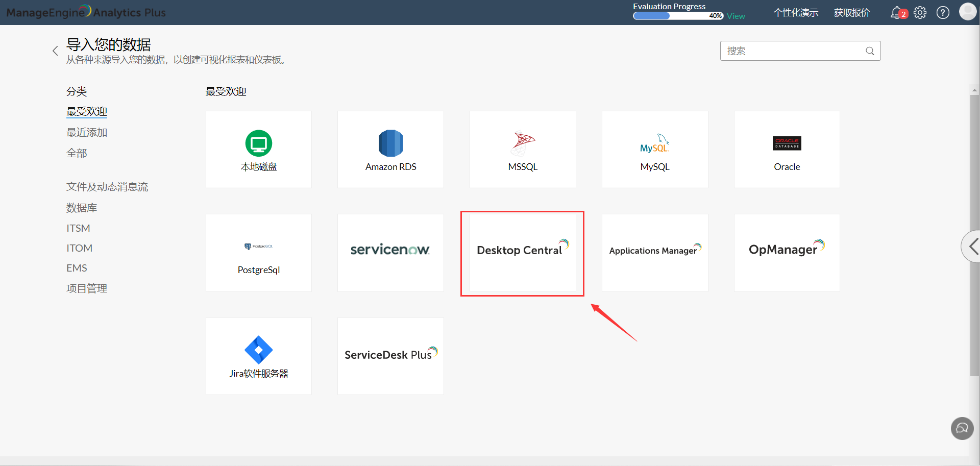980x466 pixels.
Task: Click the View evaluation progress link
Action: pyautogui.click(x=736, y=16)
